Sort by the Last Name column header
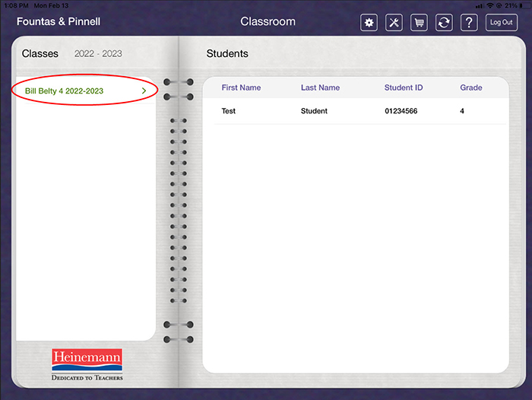The width and height of the screenshot is (532, 400). click(x=320, y=88)
